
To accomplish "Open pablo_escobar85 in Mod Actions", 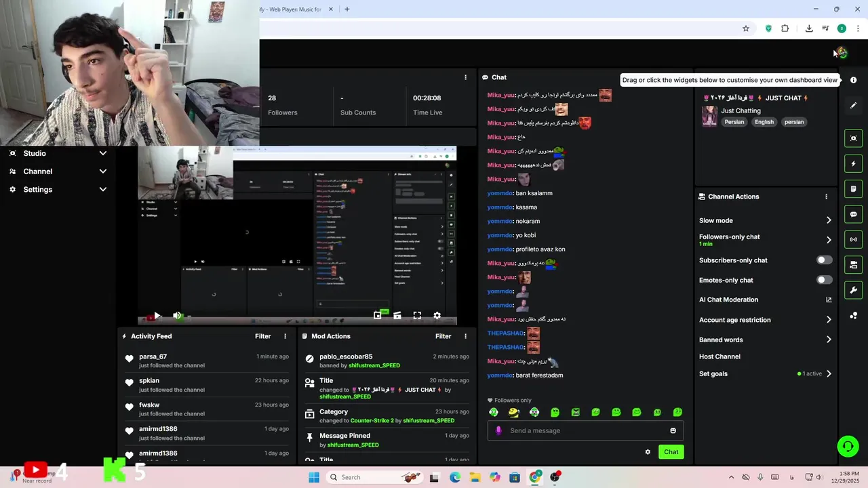I will [x=346, y=357].
